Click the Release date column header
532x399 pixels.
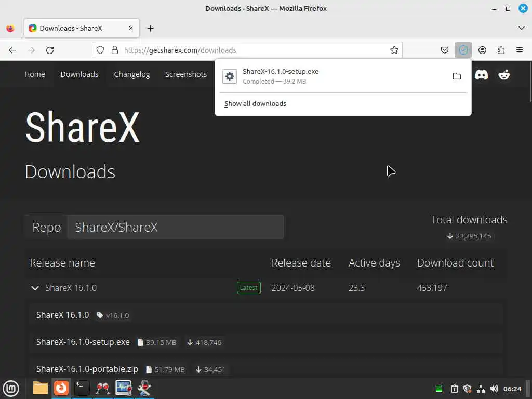coord(301,263)
